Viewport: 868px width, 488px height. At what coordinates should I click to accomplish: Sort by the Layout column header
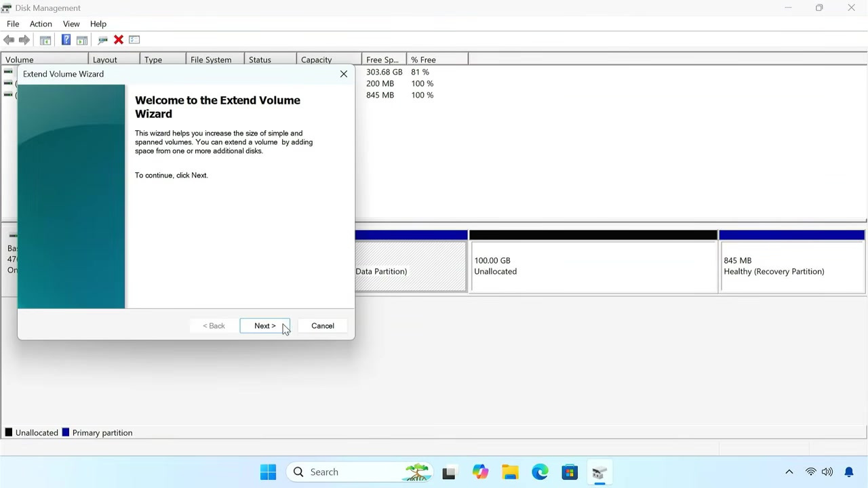pyautogui.click(x=114, y=60)
